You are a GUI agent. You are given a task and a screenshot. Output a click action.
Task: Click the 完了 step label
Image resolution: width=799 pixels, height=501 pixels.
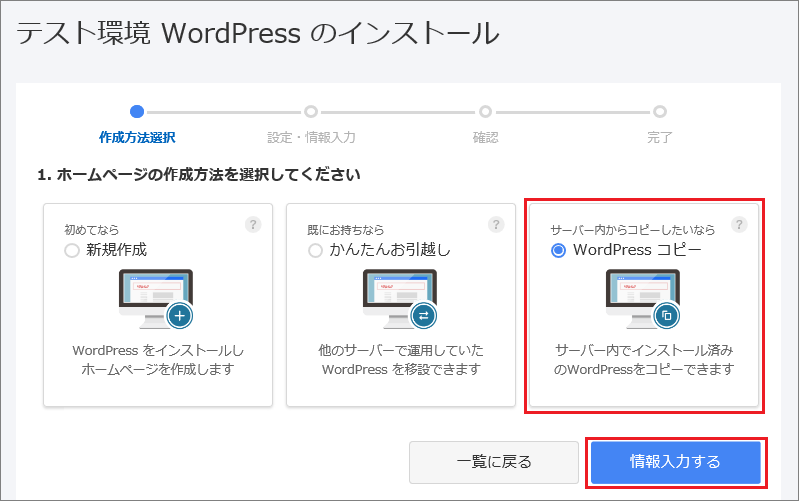(x=660, y=138)
